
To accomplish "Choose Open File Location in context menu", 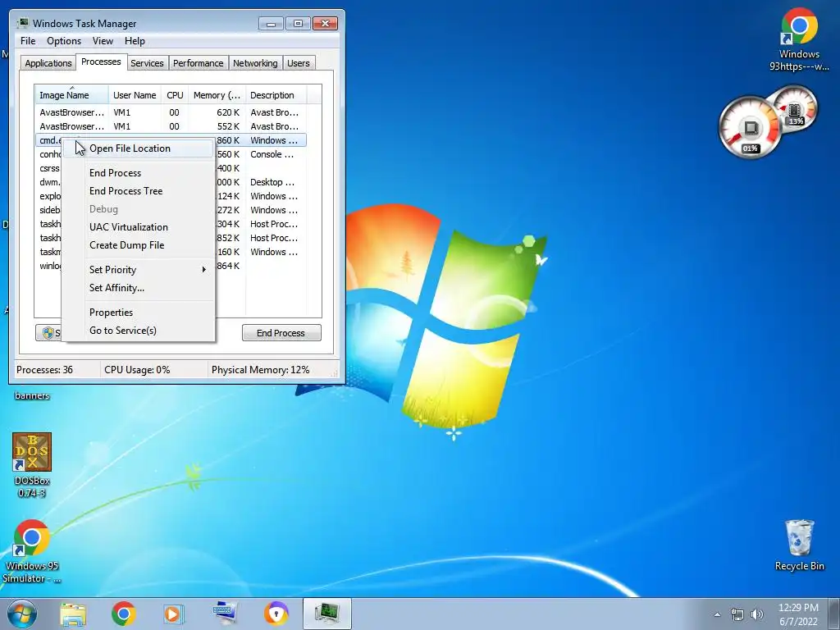I will 138,148.
